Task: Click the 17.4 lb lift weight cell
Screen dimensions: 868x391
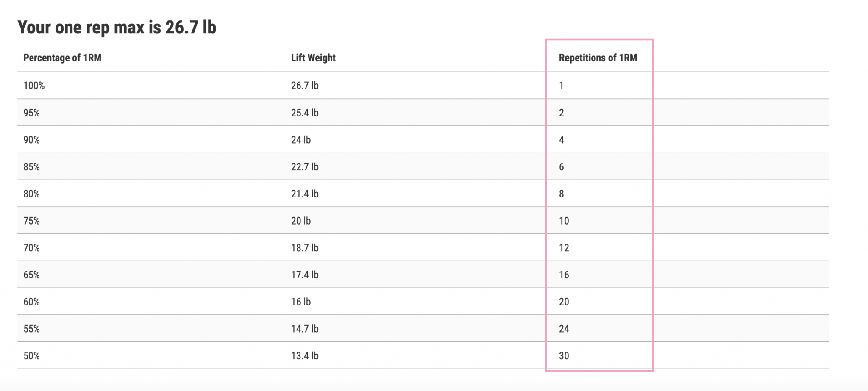Action: click(x=305, y=275)
